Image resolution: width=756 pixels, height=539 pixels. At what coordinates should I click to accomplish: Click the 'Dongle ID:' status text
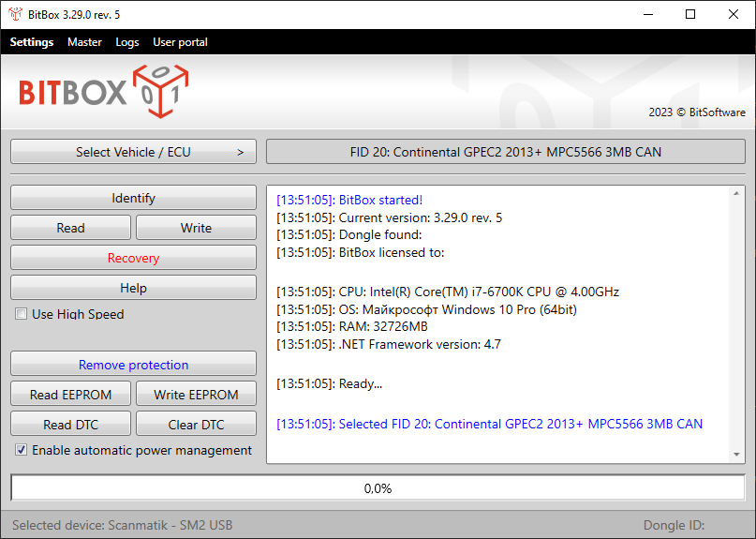tap(674, 525)
